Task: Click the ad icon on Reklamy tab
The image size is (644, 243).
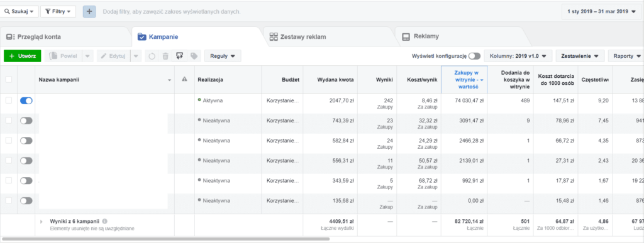Action: tap(406, 37)
